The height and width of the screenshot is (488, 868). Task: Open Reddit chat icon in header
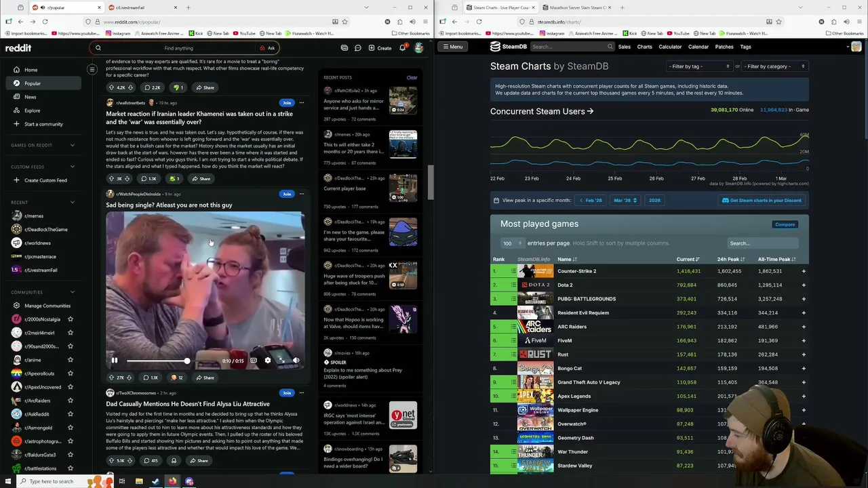point(358,48)
